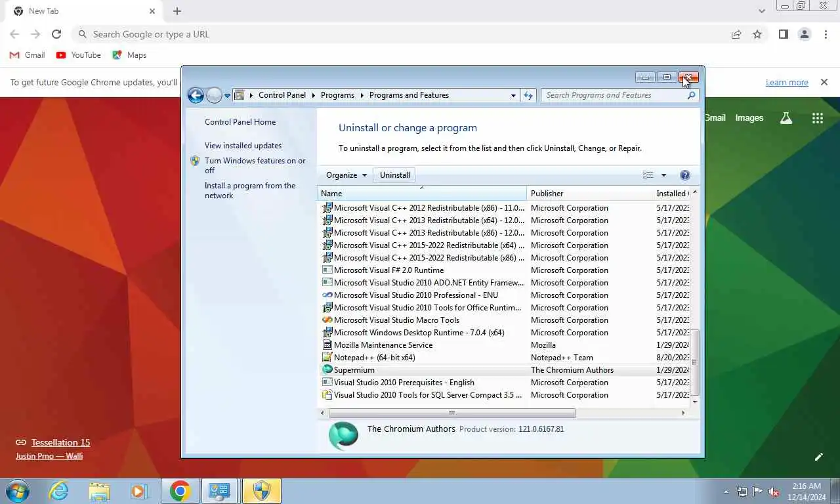Select Visual Studio 2010 Prerequisites - English
Image resolution: width=840 pixels, height=504 pixels.
[505, 383]
